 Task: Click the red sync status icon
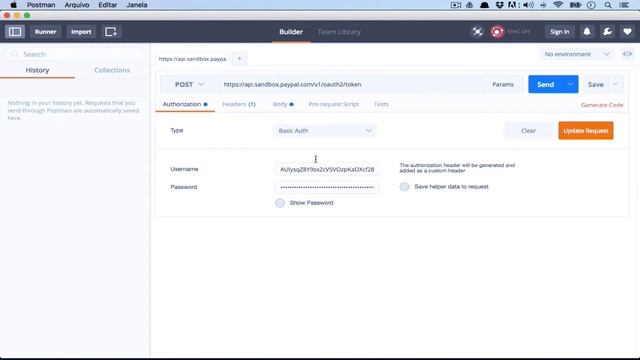coord(497,31)
